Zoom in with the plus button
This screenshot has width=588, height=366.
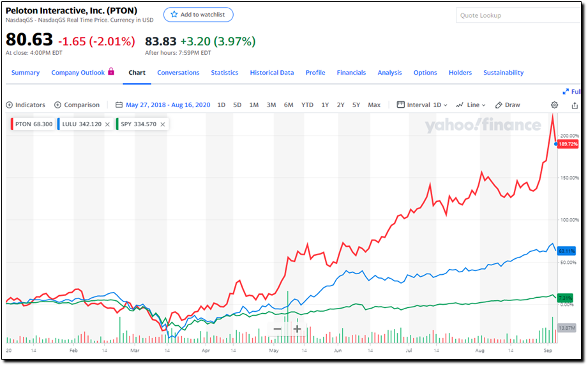coord(297,329)
